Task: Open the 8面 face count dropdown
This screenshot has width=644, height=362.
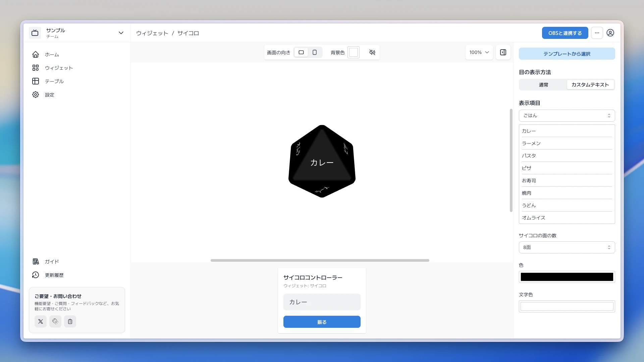Action: click(567, 247)
